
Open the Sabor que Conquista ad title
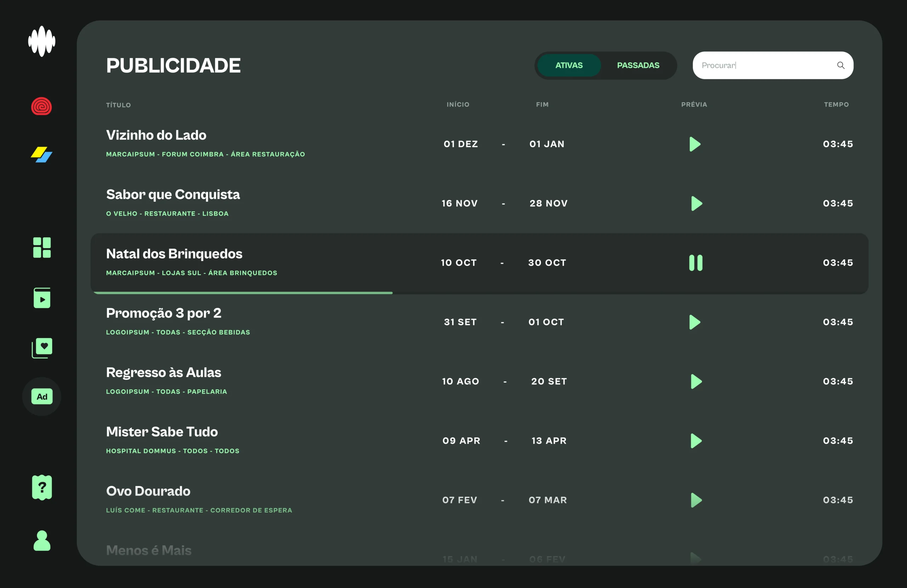point(173,194)
